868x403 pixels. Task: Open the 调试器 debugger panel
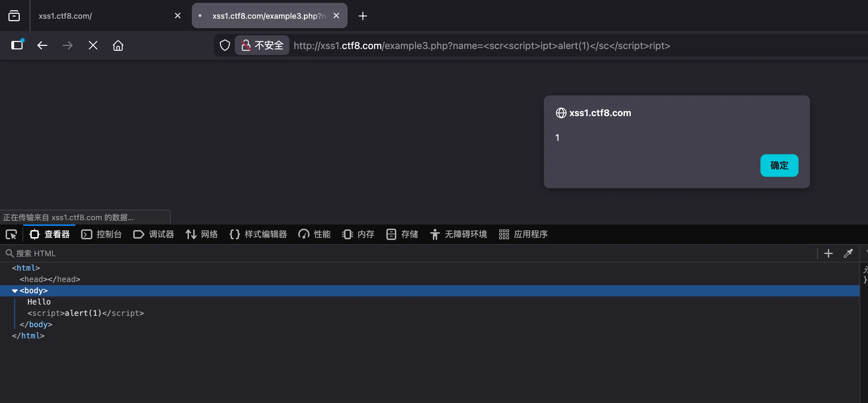point(154,234)
